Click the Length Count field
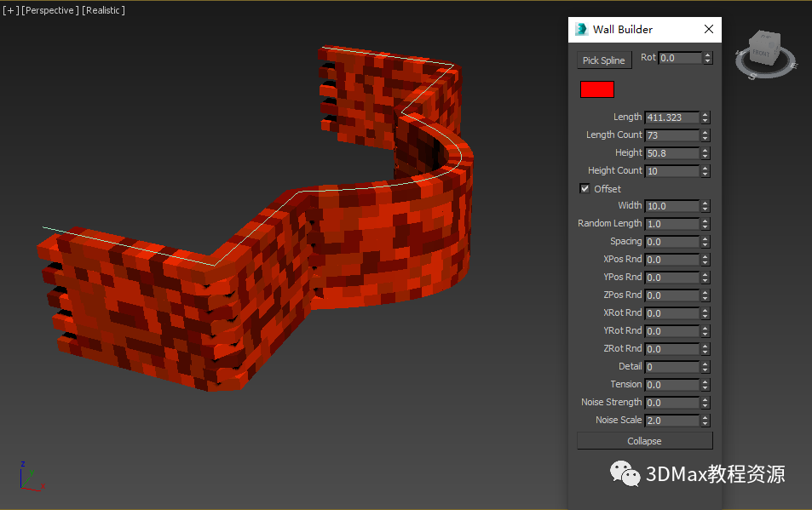The height and width of the screenshot is (510, 812). coord(671,135)
